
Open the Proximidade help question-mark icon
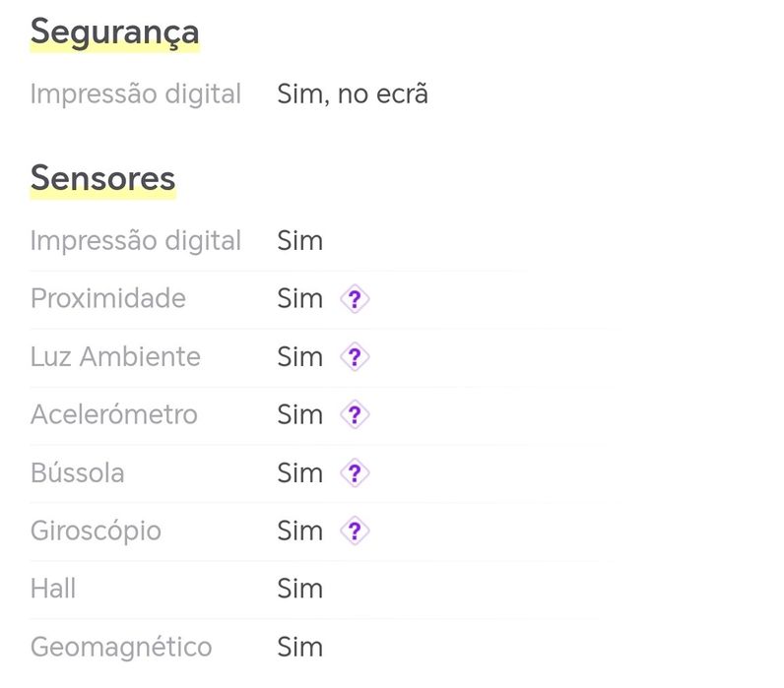tap(355, 298)
